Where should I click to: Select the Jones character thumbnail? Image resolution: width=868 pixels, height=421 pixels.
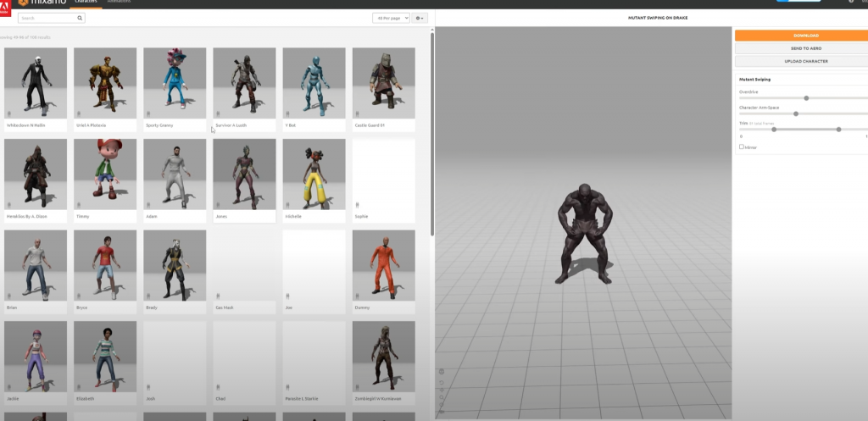pos(244,174)
